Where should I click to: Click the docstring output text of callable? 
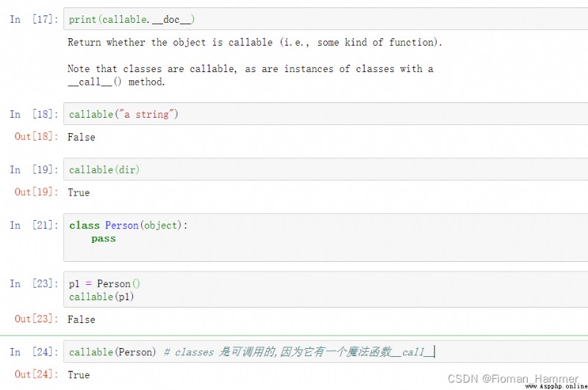(255, 62)
